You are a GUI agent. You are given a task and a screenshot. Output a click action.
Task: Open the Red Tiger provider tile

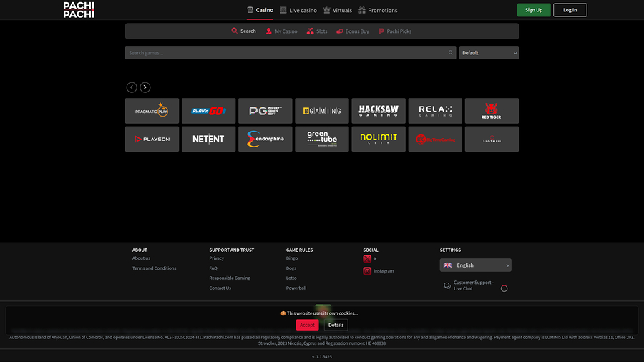(492, 111)
